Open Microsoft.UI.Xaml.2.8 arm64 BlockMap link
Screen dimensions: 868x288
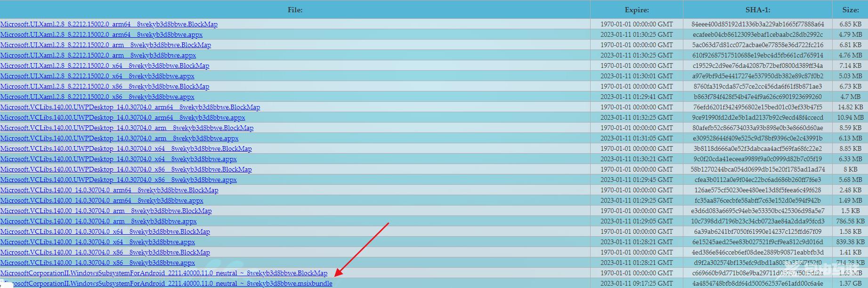coord(109,24)
